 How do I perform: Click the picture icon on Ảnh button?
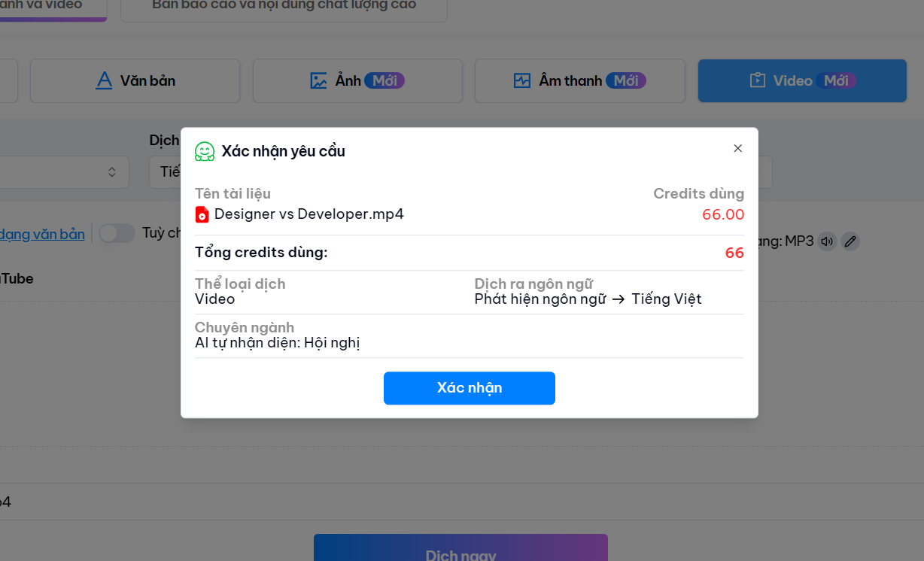[x=319, y=80]
